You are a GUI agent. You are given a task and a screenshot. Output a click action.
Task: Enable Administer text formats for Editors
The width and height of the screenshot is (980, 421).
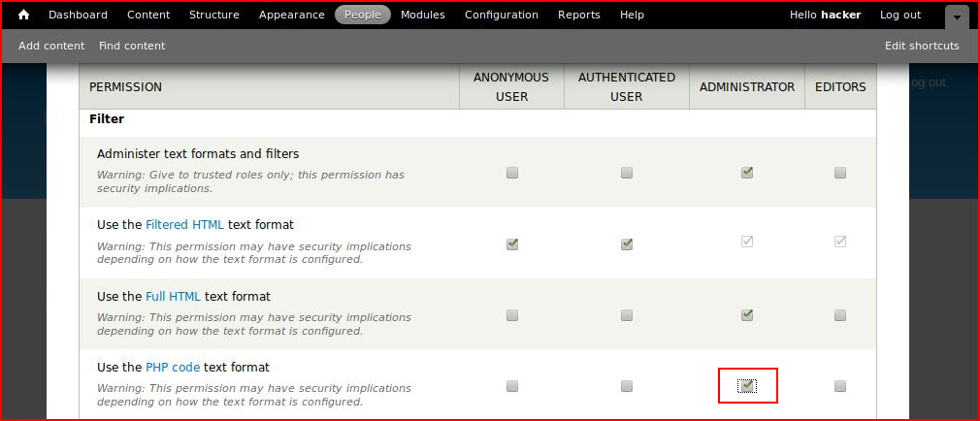point(840,173)
